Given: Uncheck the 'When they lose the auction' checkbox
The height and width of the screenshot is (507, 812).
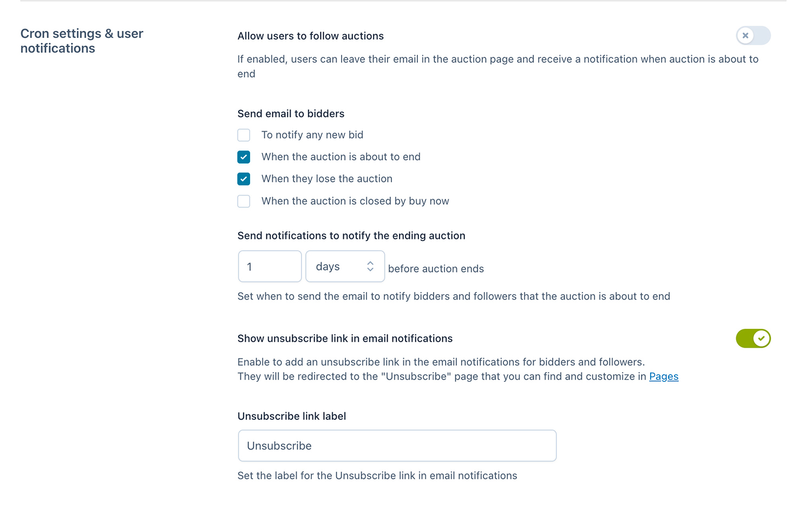Looking at the screenshot, I should (x=244, y=179).
